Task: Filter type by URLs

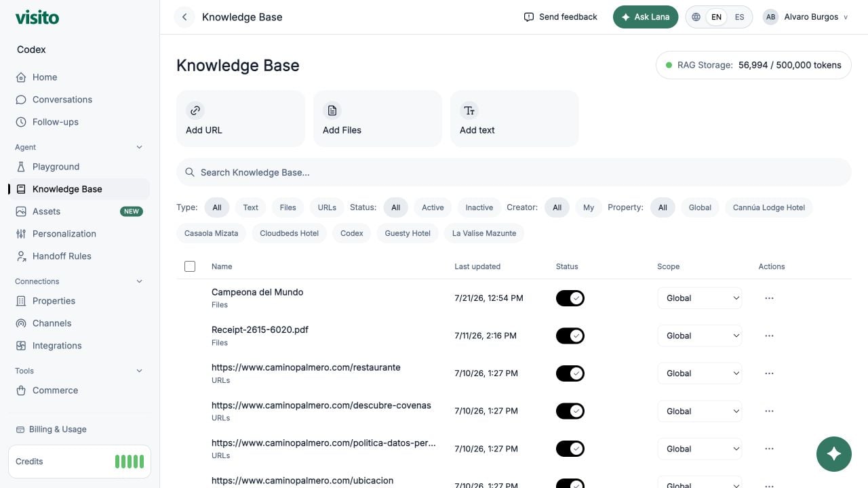Action: pyautogui.click(x=327, y=207)
